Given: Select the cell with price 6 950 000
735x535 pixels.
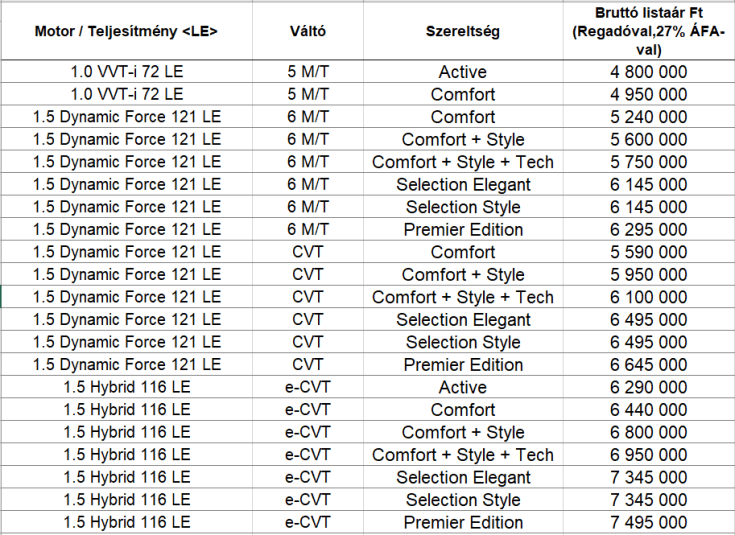Looking at the screenshot, I should click(x=649, y=454).
